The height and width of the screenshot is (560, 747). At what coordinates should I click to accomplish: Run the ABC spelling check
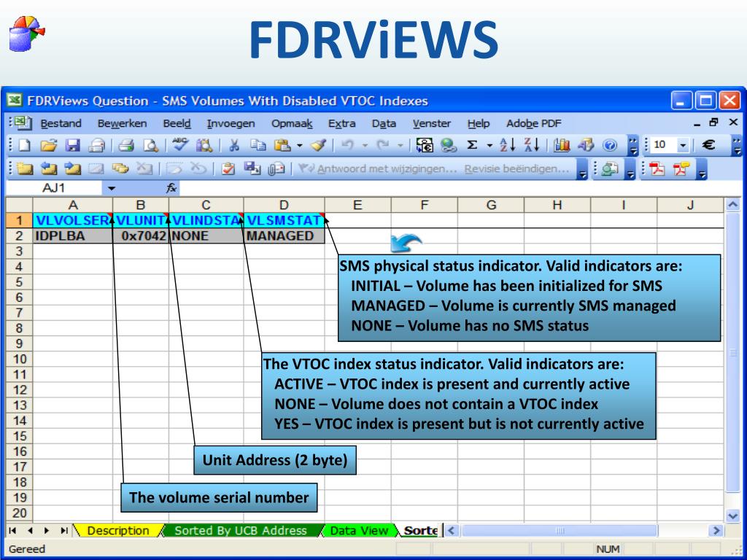(x=181, y=144)
